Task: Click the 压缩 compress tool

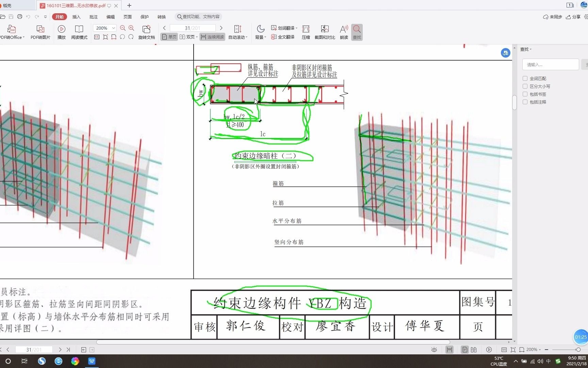Action: [x=306, y=32]
